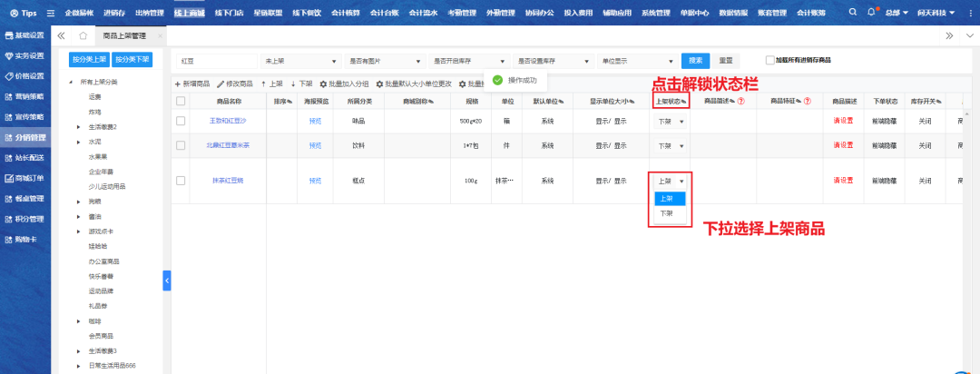
Task: Toggle the select-all checkbox in table header
Action: pyautogui.click(x=181, y=101)
